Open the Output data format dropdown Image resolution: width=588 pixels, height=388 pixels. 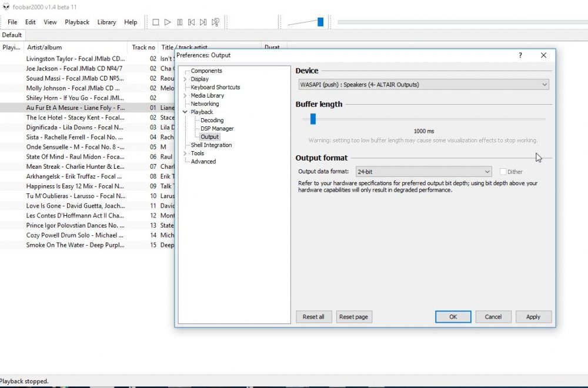(x=423, y=172)
